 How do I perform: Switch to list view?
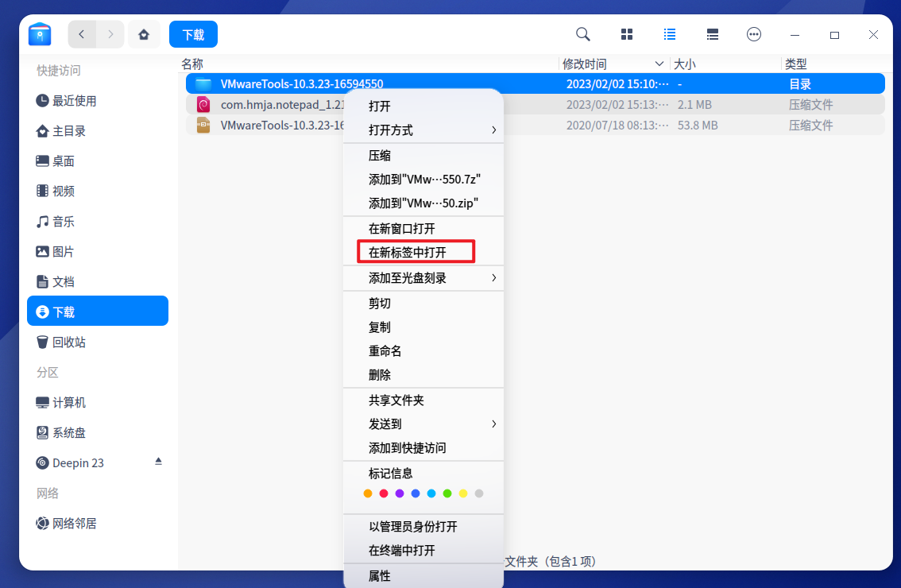pos(670,34)
